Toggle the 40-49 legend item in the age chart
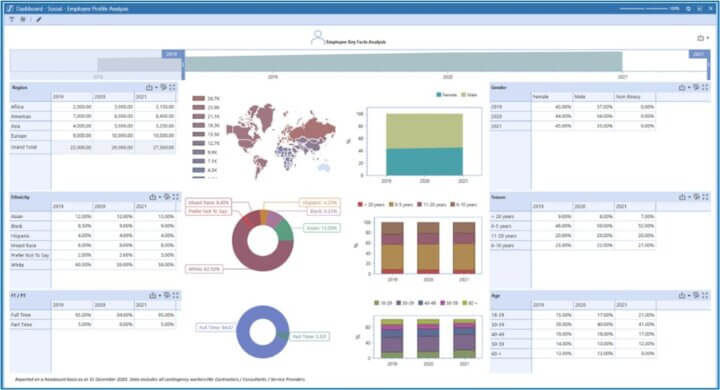The width and height of the screenshot is (720, 390). (x=427, y=303)
